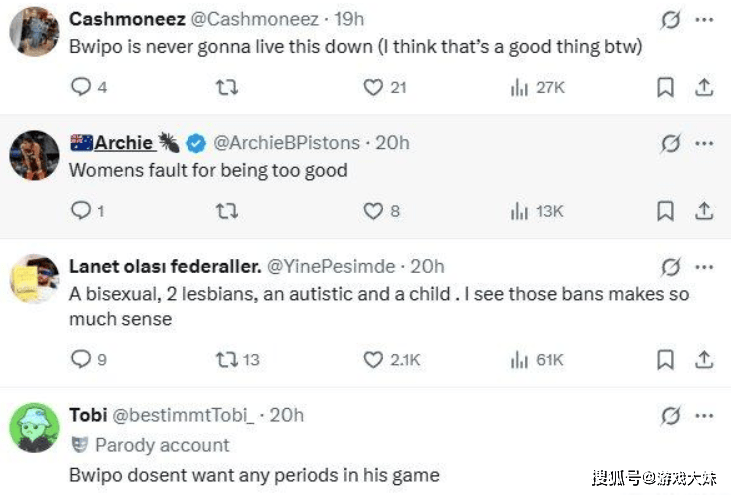Like Archie's 'Womens fault' tweet
Screen dimensions: 731x495
[373, 211]
